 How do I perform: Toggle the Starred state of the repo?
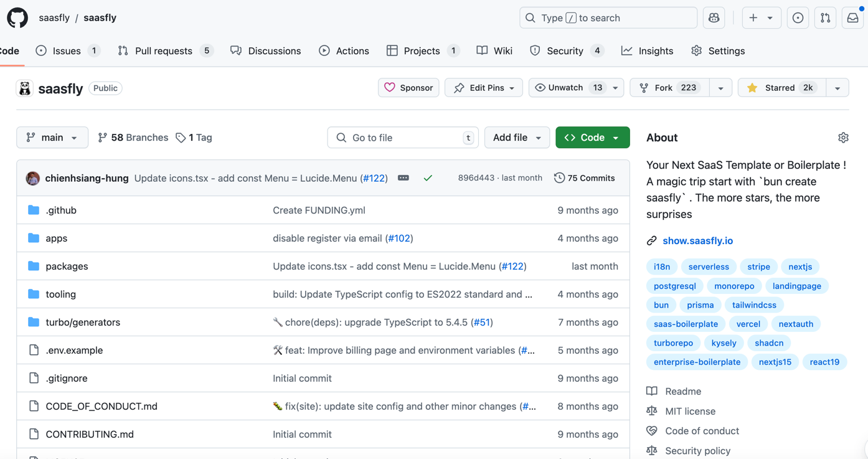[x=781, y=87]
